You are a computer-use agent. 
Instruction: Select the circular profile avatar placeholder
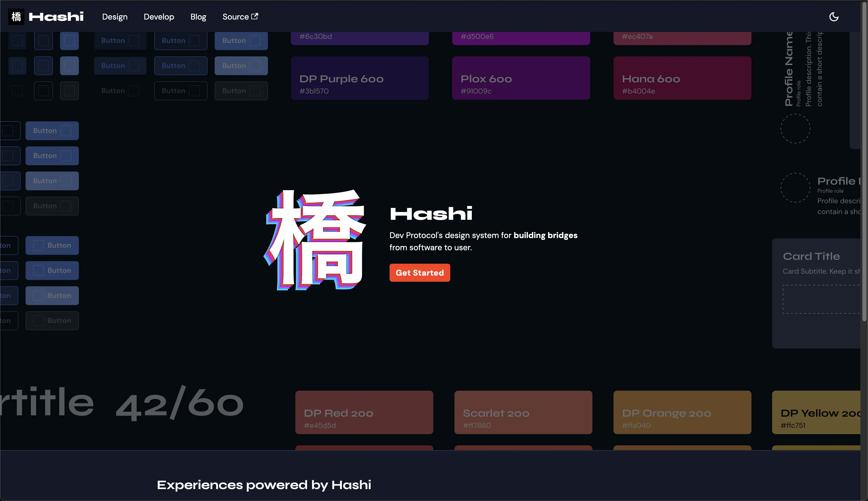pos(795,188)
